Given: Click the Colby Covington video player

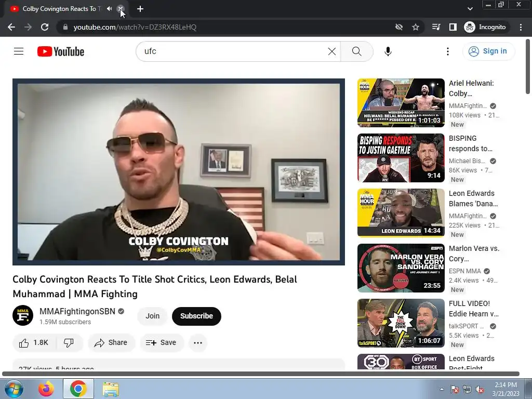Looking at the screenshot, I should (179, 171).
